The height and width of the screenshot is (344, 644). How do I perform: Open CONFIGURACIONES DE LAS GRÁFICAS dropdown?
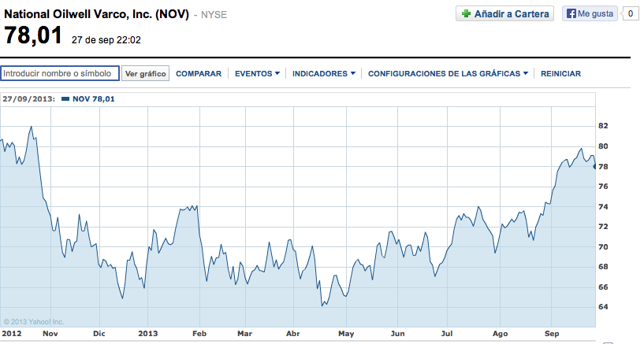pos(448,74)
